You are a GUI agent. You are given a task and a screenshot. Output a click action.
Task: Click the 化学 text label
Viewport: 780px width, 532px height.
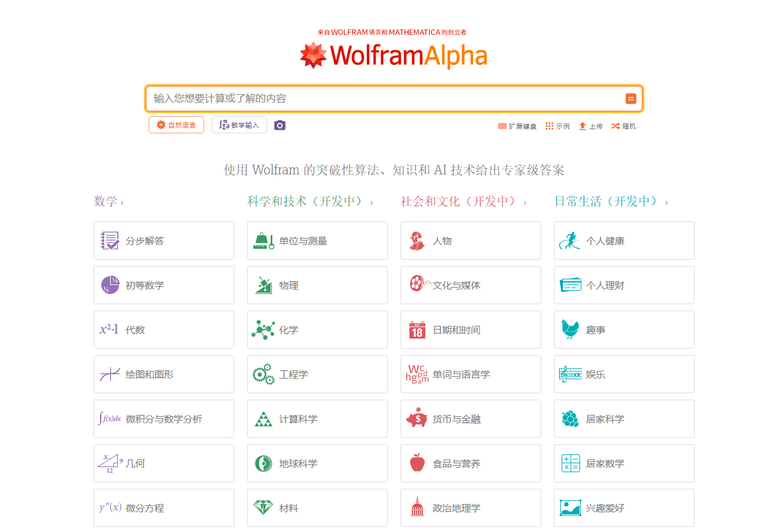tap(288, 330)
